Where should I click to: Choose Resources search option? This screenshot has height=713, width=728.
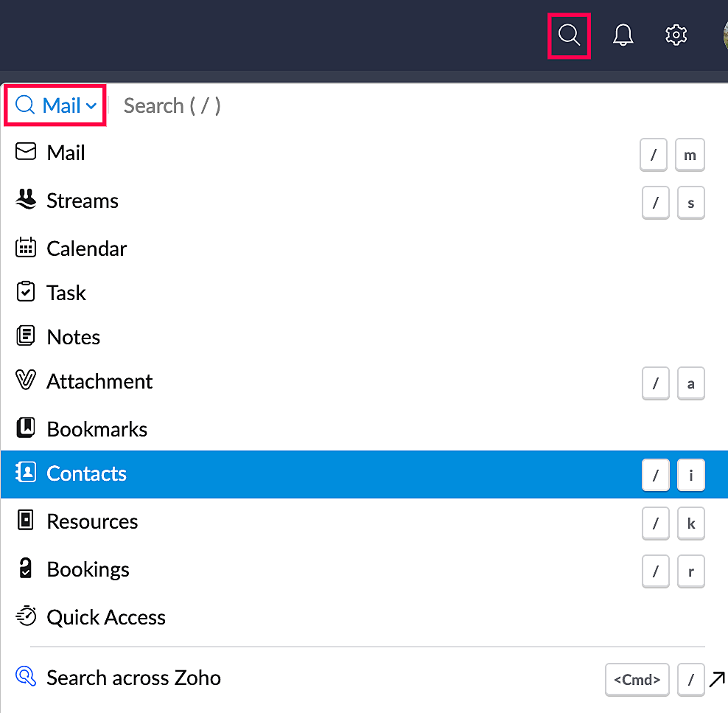pyautogui.click(x=92, y=521)
